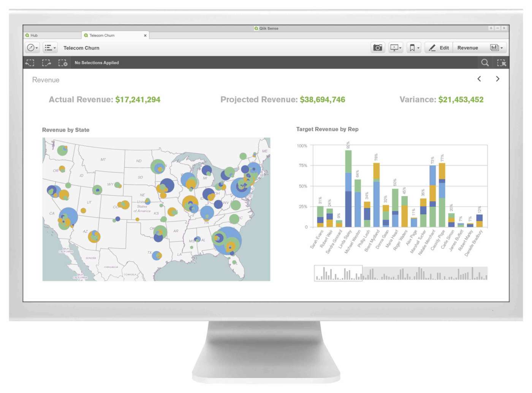532x393 pixels.
Task: Open the search magnifier in selections bar
Action: 485,63
